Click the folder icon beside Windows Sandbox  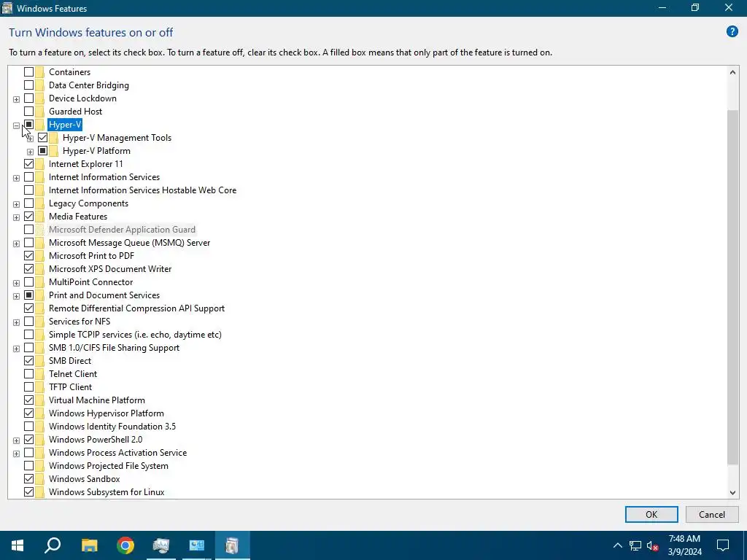click(x=39, y=479)
